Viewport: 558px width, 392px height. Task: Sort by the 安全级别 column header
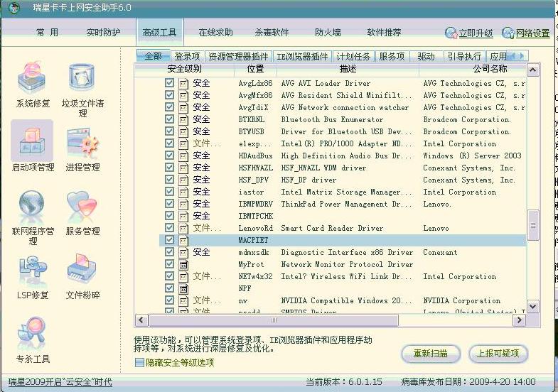[x=184, y=69]
